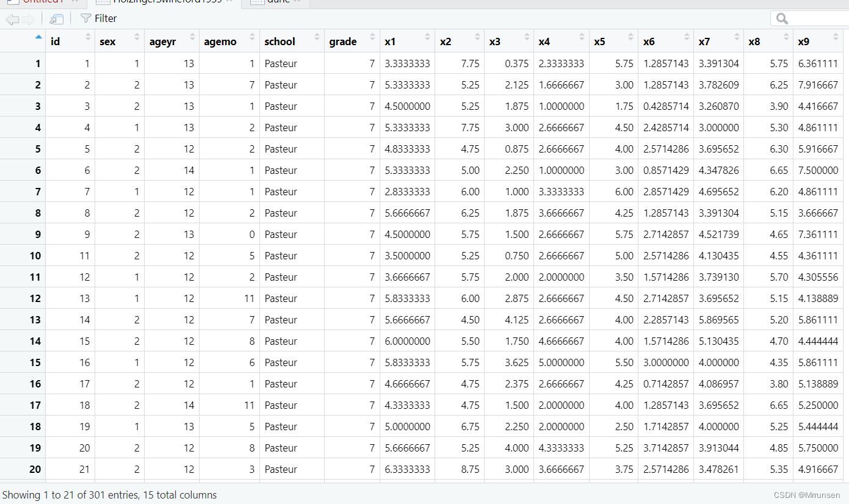The height and width of the screenshot is (504, 849).
Task: Click x3 value 3.625
Action: (x=516, y=362)
